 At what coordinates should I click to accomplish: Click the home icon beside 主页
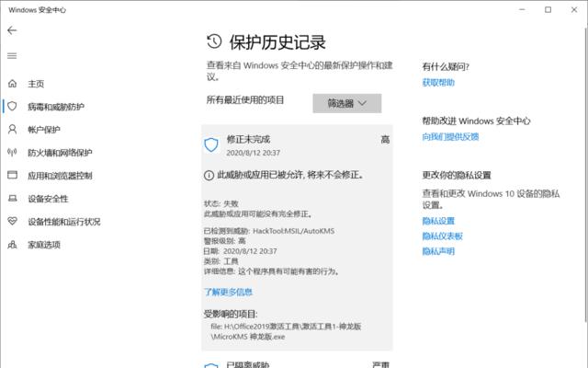click(x=12, y=84)
